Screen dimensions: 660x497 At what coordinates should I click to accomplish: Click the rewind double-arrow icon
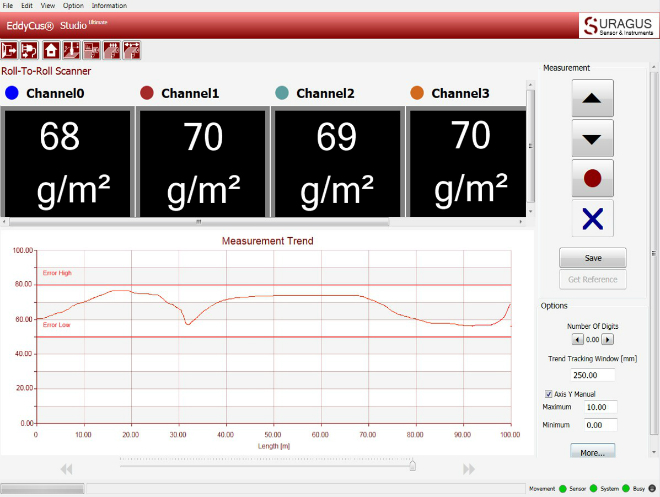[67, 469]
